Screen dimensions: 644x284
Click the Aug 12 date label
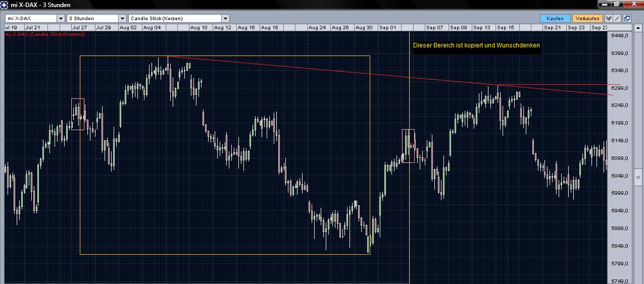point(222,28)
